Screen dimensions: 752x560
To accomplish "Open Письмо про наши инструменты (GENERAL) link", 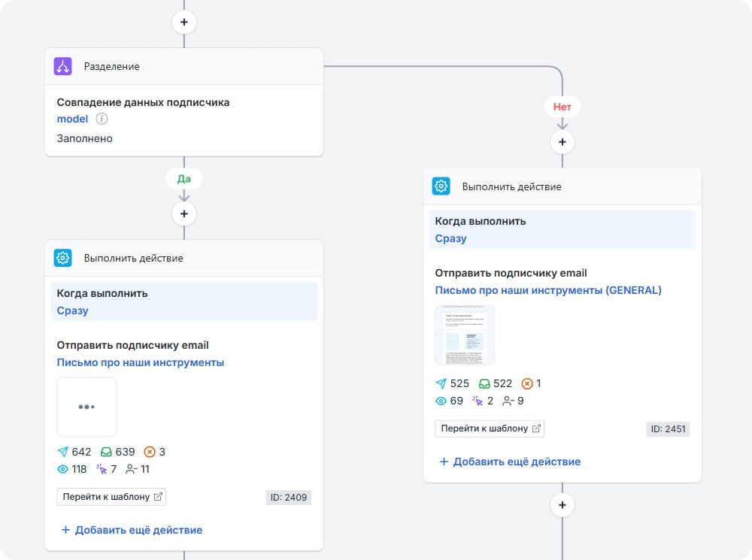I will (x=548, y=290).
